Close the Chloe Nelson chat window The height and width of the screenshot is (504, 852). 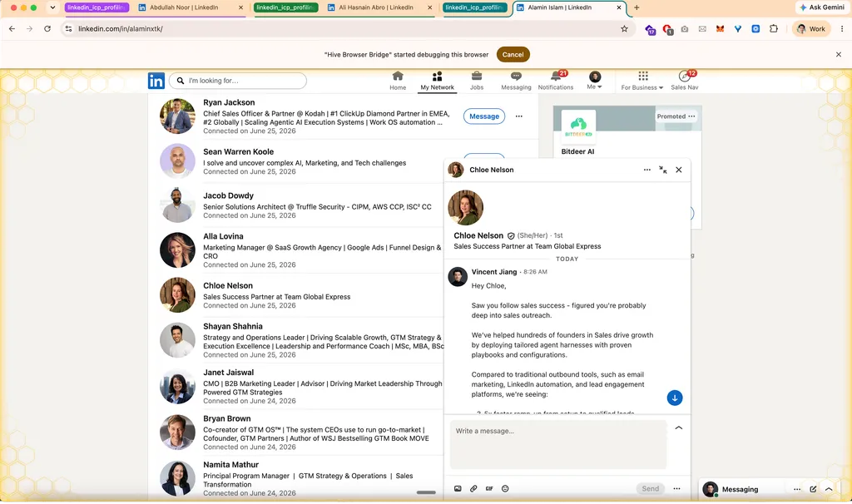pyautogui.click(x=679, y=170)
